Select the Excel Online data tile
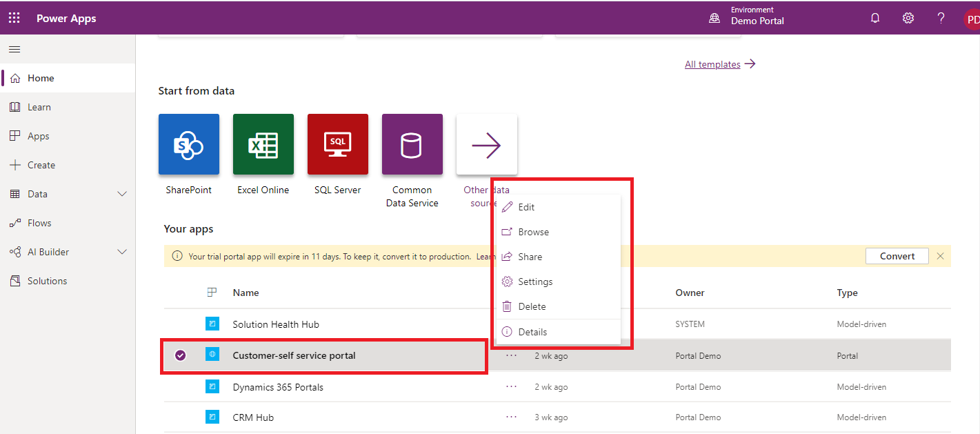The height and width of the screenshot is (434, 980). tap(263, 144)
